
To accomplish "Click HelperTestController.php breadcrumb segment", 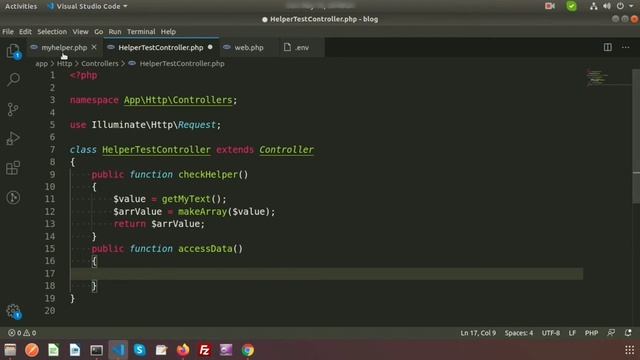I will [182, 64].
